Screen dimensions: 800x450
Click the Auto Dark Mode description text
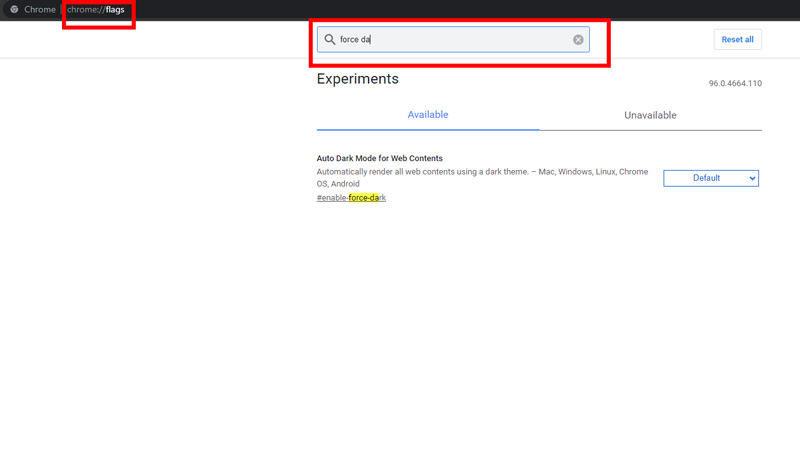(482, 178)
